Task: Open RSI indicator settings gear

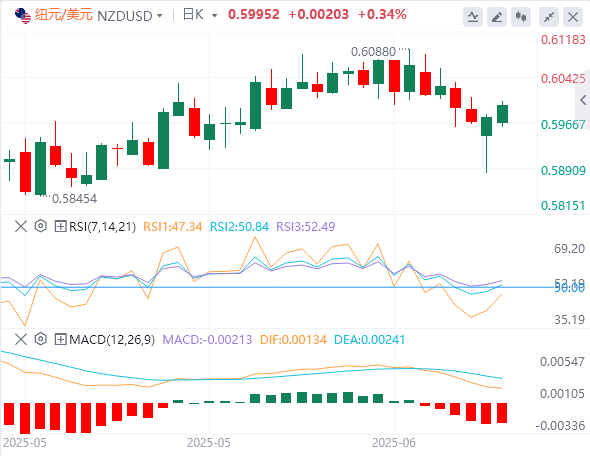Action: pos(41,226)
